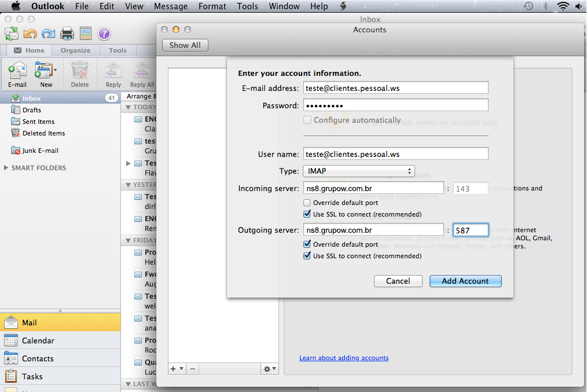Click the Wi-Fi status icon in menu bar
The image size is (587, 392).
click(x=563, y=6)
